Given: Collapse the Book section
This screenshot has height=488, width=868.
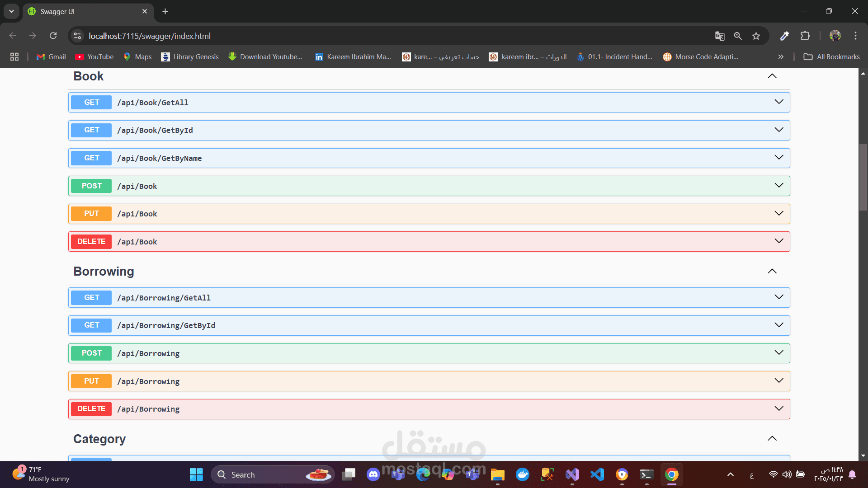Looking at the screenshot, I should point(772,76).
